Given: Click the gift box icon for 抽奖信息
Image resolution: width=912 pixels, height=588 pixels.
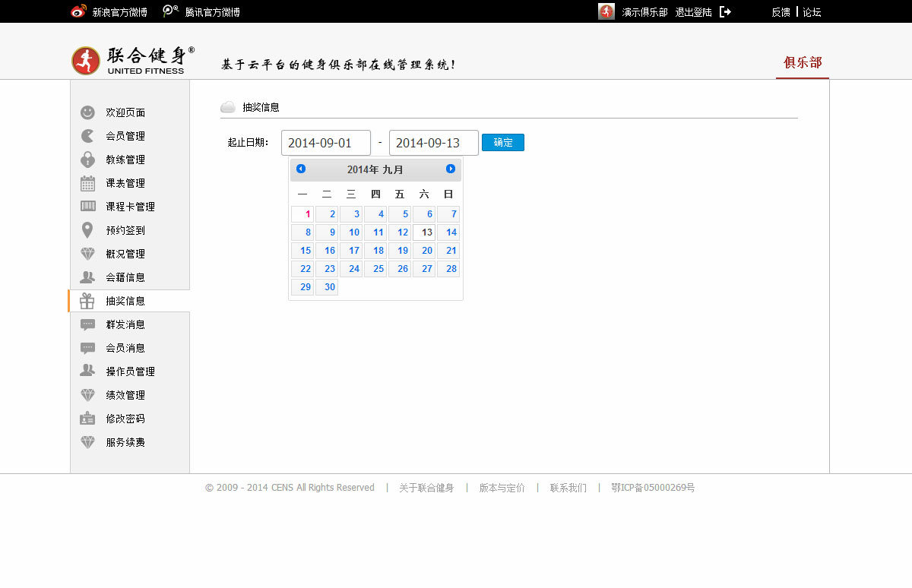Looking at the screenshot, I should [88, 301].
